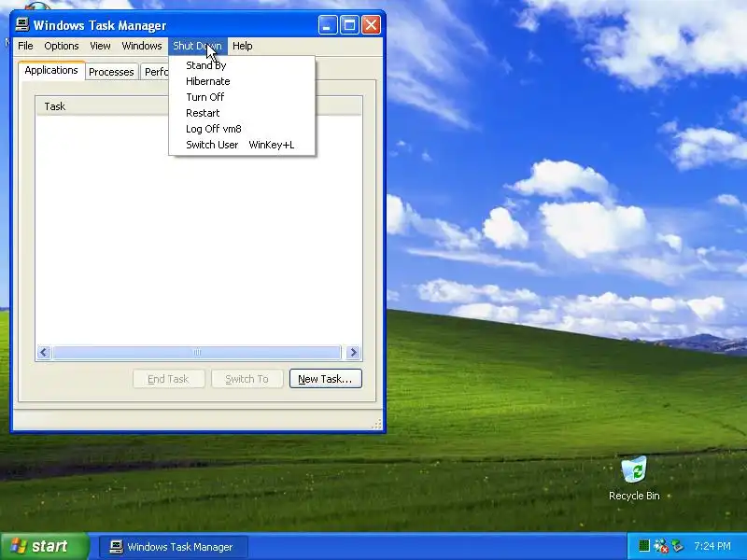Click the 7:24 PM system clock
Viewport: 747px width, 560px height.
(712, 546)
